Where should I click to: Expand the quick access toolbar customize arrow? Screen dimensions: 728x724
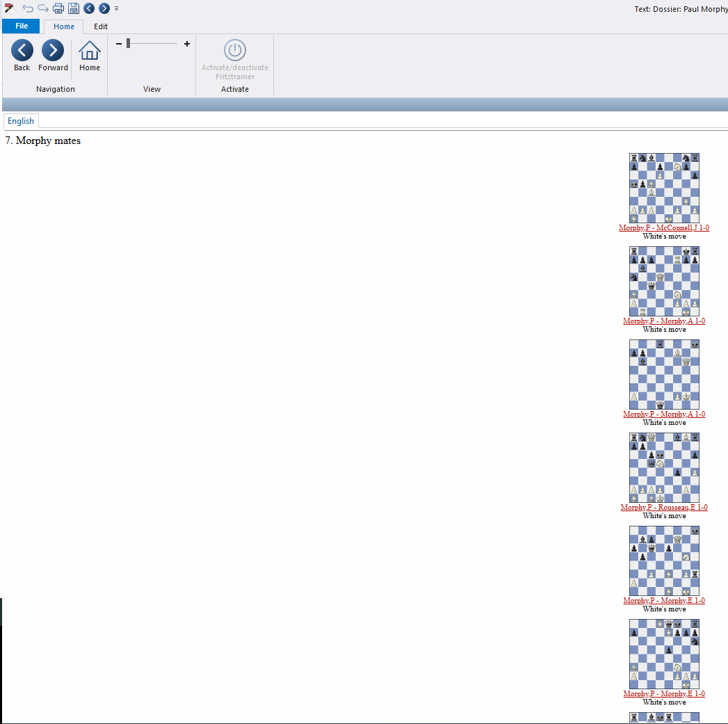point(116,8)
